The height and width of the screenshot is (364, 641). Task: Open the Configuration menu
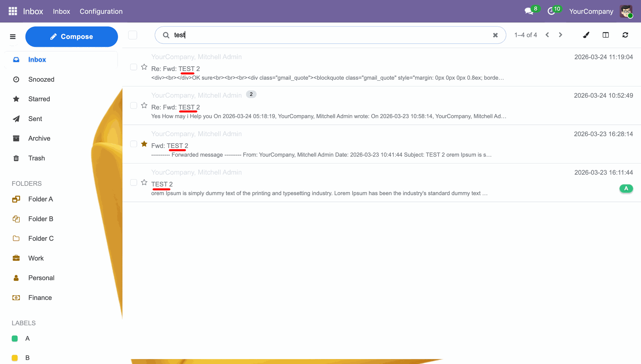pos(101,11)
